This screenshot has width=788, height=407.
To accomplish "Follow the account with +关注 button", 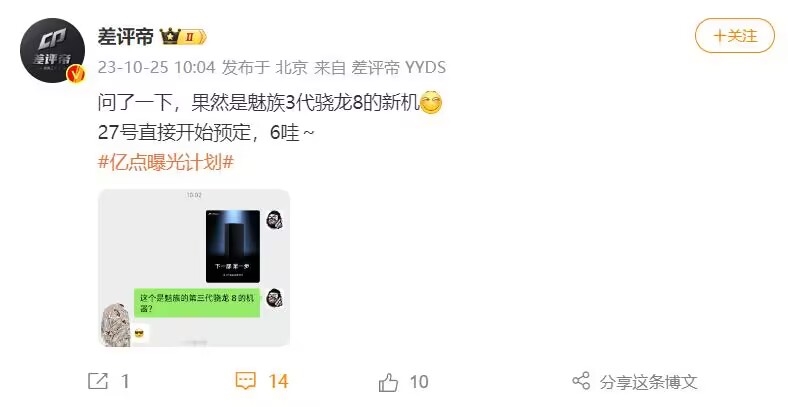I will [735, 36].
